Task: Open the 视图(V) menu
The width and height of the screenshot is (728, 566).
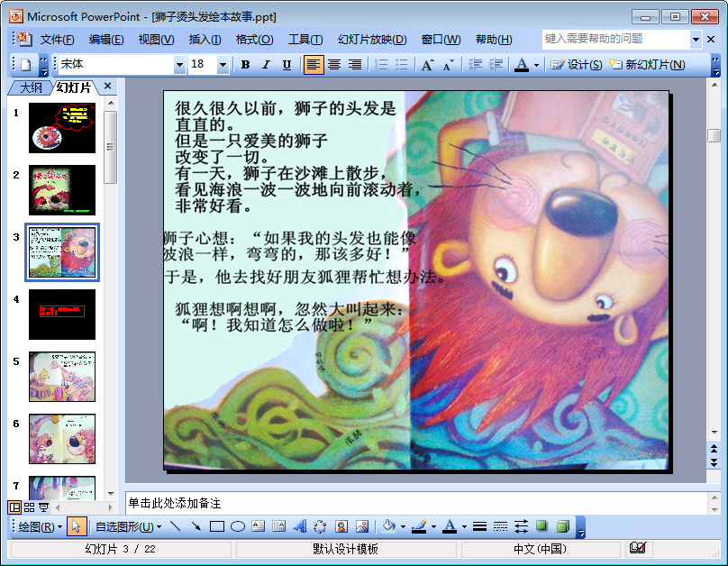Action: [x=156, y=40]
